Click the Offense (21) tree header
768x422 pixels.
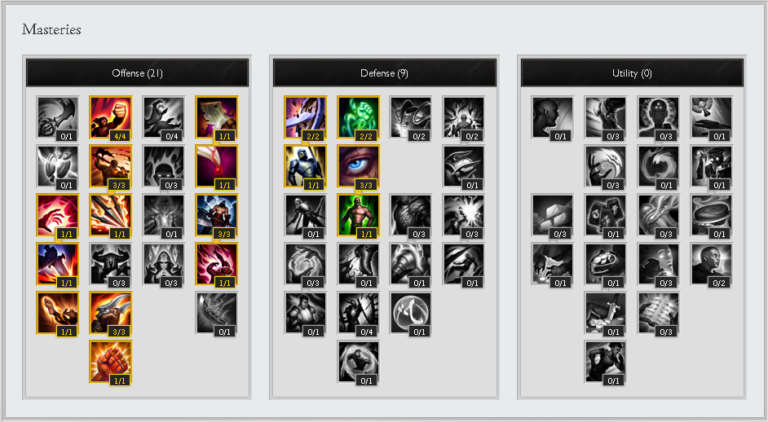pos(137,73)
